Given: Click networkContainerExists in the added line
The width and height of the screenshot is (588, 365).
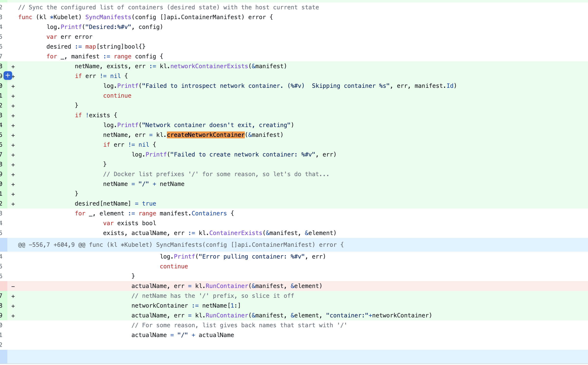Looking at the screenshot, I should point(209,66).
